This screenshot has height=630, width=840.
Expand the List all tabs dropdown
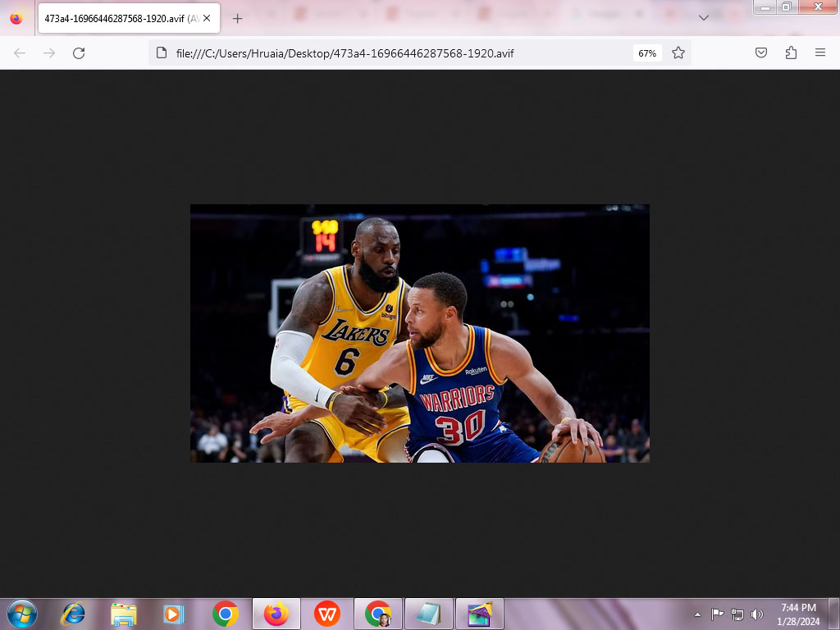click(704, 18)
